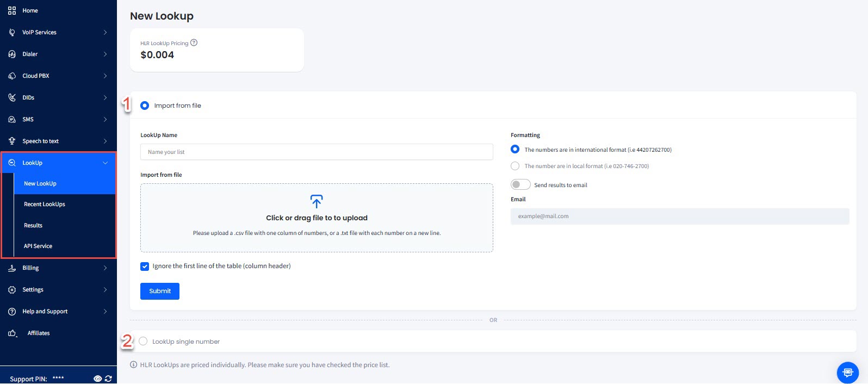This screenshot has width=868, height=384.
Task: Expand Speech to text chevron
Action: pos(105,141)
